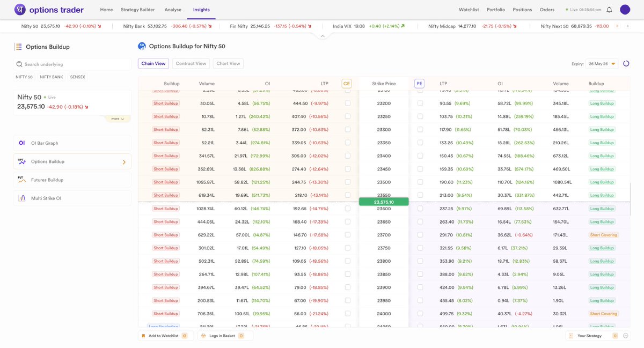Screen dimensions: 644x348
Task: Toggle the CE column header box
Action: 347,84
